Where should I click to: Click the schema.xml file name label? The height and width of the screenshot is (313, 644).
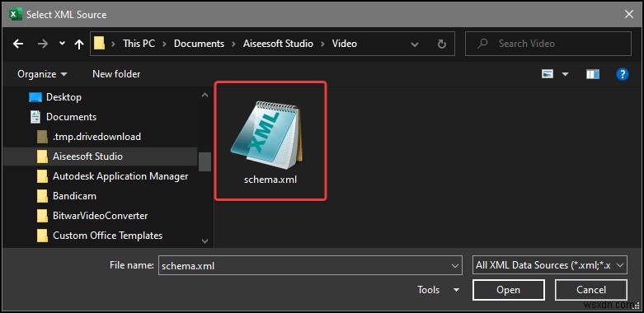click(x=270, y=180)
